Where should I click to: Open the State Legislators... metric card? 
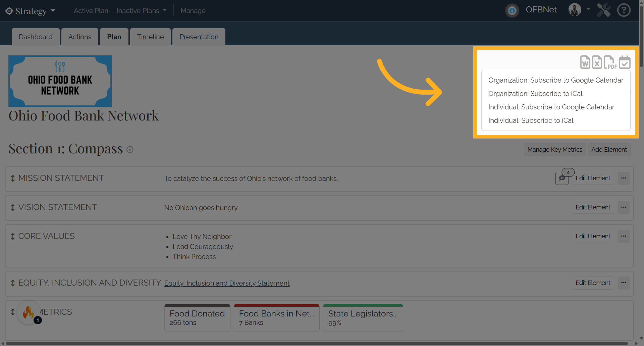[x=363, y=318]
